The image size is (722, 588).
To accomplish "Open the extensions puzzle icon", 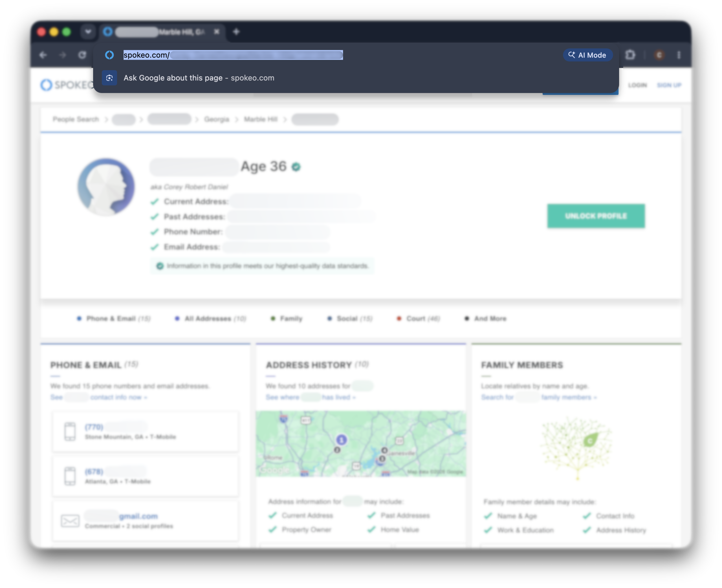I will tap(630, 55).
